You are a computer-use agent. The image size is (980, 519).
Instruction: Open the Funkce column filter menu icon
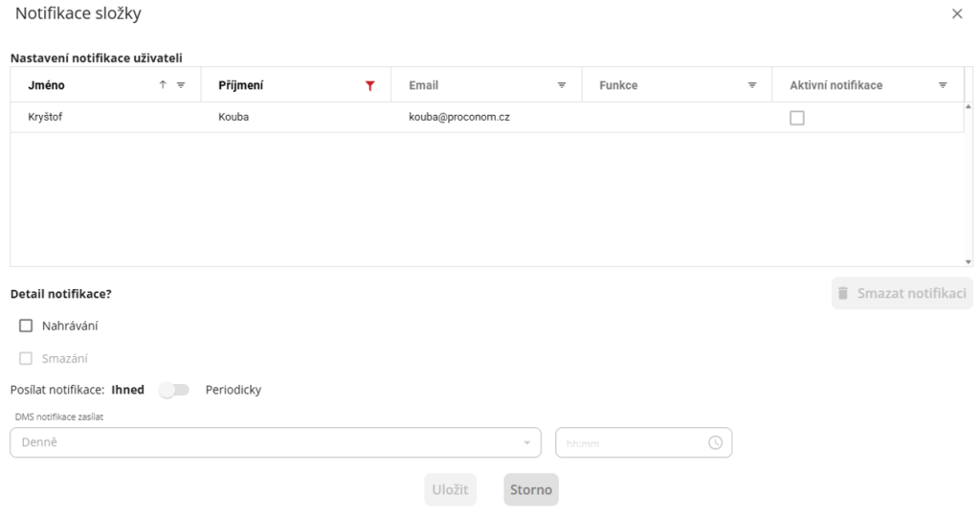pos(752,85)
